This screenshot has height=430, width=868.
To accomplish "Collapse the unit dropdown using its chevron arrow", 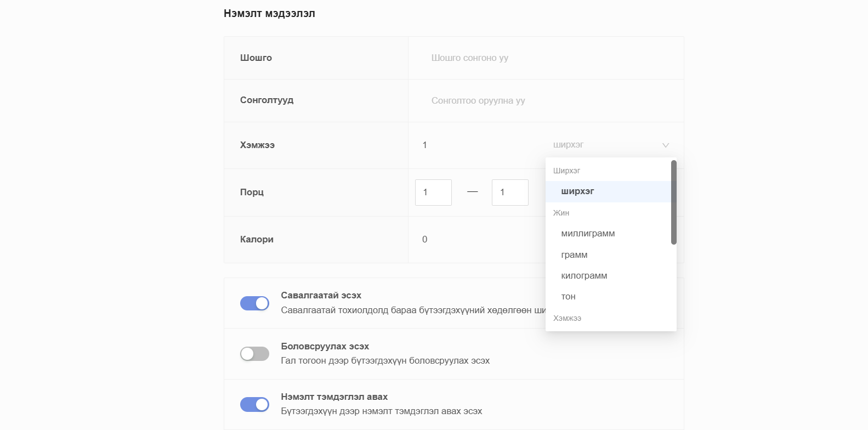I will pos(665,145).
